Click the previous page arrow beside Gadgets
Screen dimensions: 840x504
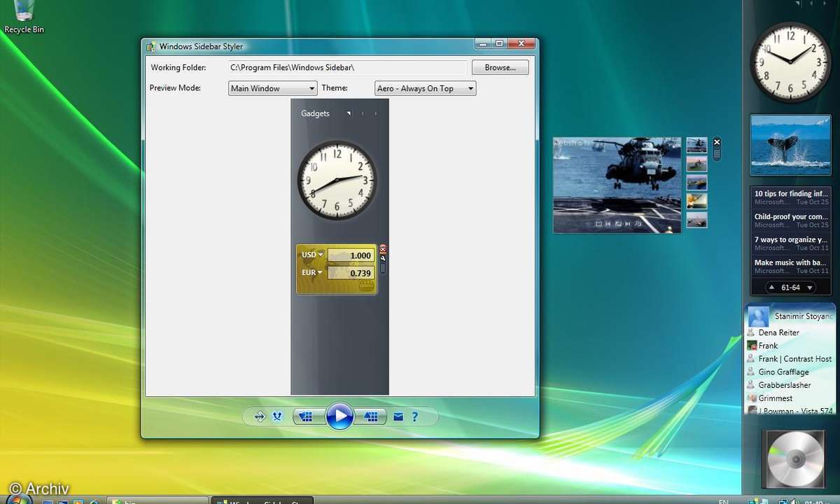tap(363, 113)
